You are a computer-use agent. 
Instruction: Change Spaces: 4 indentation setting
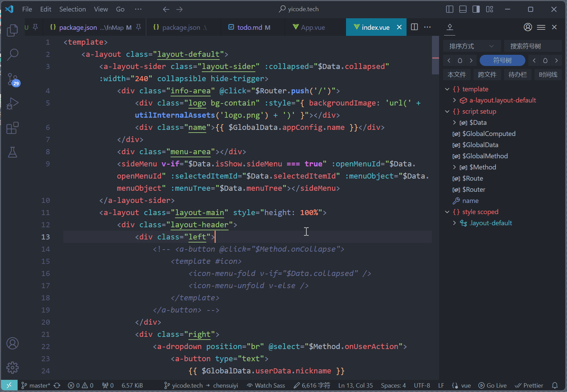pos(393,385)
